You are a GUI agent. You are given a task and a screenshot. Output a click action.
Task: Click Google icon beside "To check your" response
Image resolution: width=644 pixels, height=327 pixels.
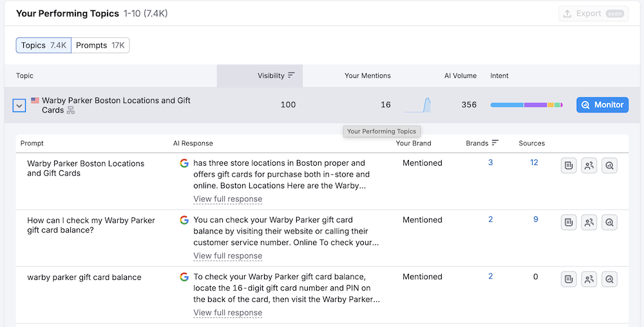pos(184,277)
